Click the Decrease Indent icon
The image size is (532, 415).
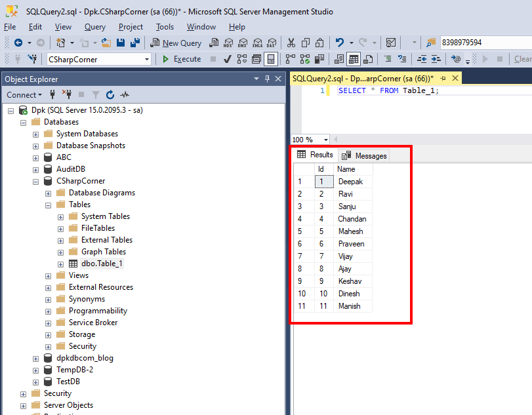click(x=422, y=59)
